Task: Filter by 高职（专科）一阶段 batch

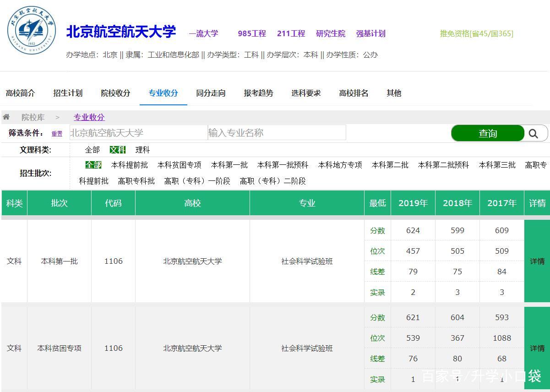Action: pyautogui.click(x=197, y=181)
